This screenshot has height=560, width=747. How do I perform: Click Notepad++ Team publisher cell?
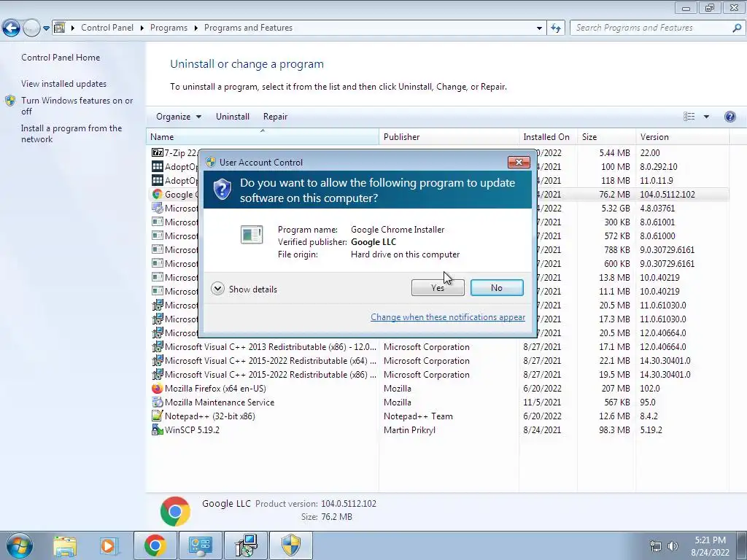(x=418, y=416)
